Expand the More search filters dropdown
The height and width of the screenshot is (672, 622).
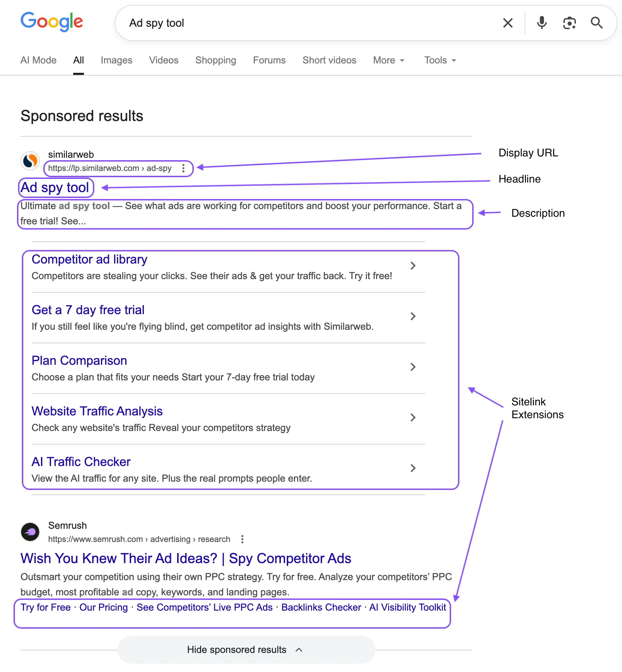click(x=389, y=60)
